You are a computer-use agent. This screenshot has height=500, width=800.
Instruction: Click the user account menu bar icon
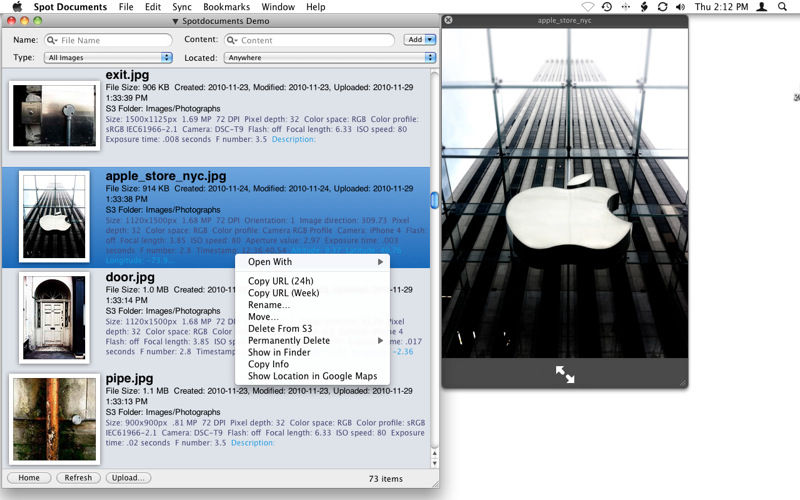pyautogui.click(x=762, y=7)
